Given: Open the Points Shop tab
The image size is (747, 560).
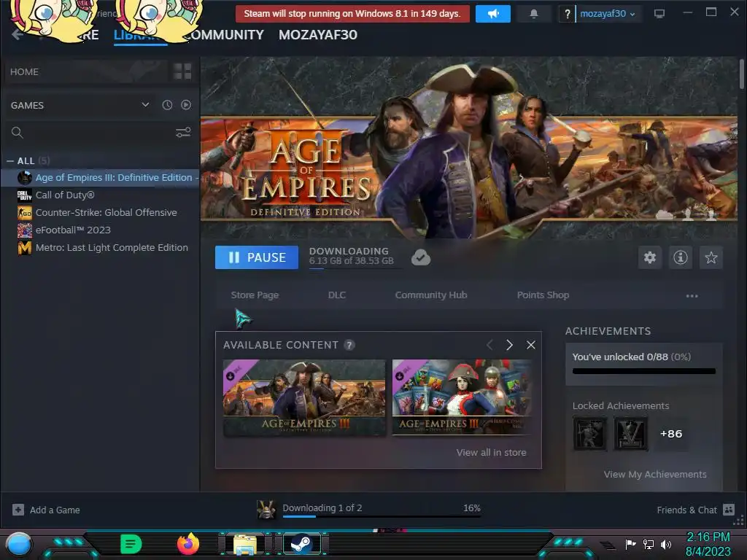Looking at the screenshot, I should pos(543,295).
